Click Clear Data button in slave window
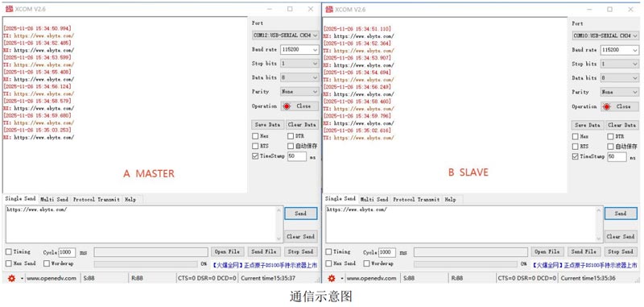 pyautogui.click(x=622, y=125)
